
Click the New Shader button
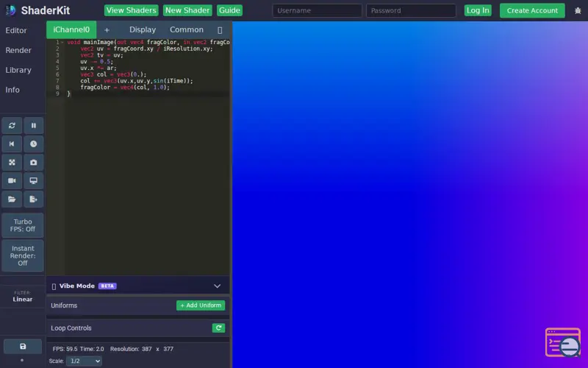pyautogui.click(x=187, y=10)
